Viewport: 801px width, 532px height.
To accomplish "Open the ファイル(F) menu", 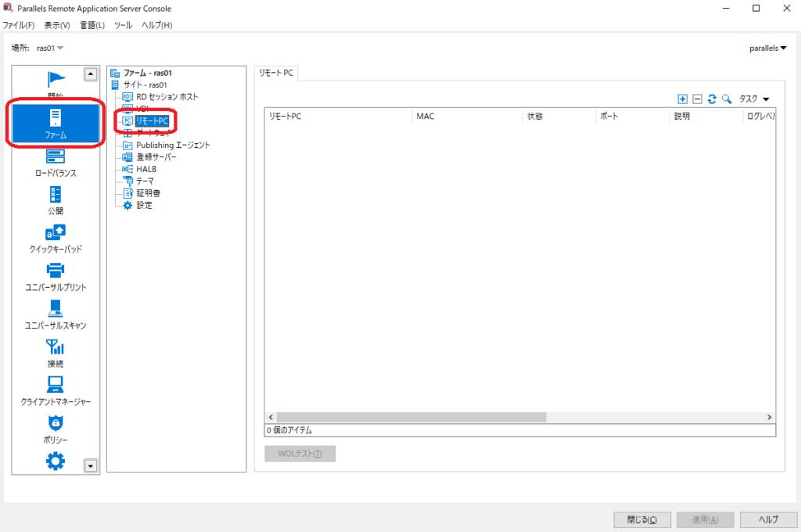I will (x=19, y=25).
